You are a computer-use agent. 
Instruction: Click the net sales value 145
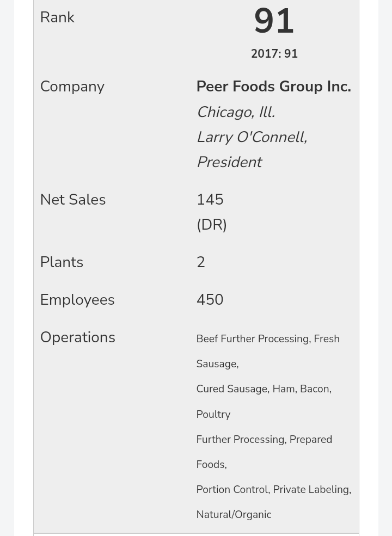point(210,200)
